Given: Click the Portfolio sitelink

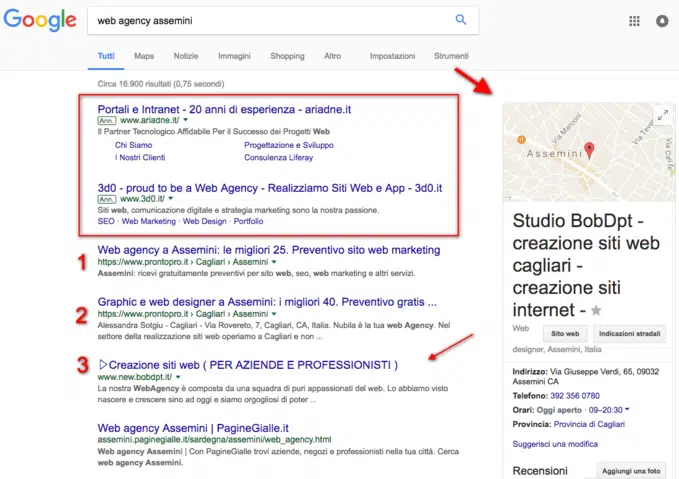Looking at the screenshot, I should (248, 221).
